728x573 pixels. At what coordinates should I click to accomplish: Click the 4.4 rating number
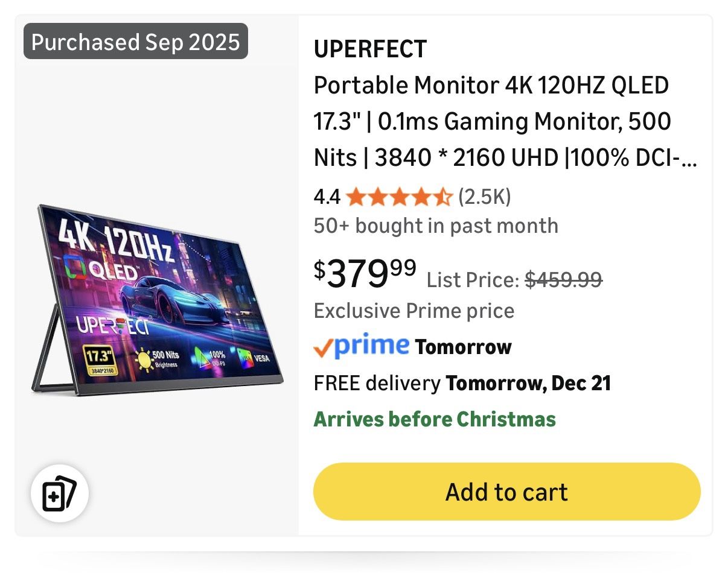click(327, 197)
